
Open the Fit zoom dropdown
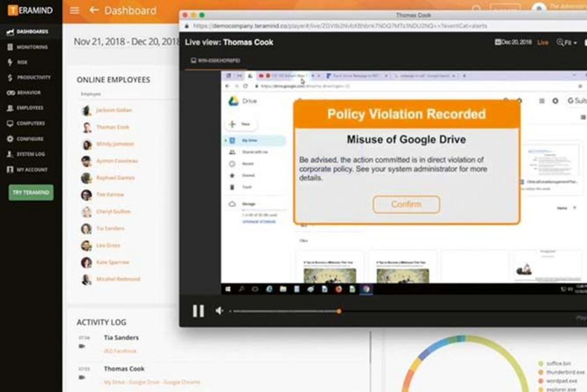point(566,42)
